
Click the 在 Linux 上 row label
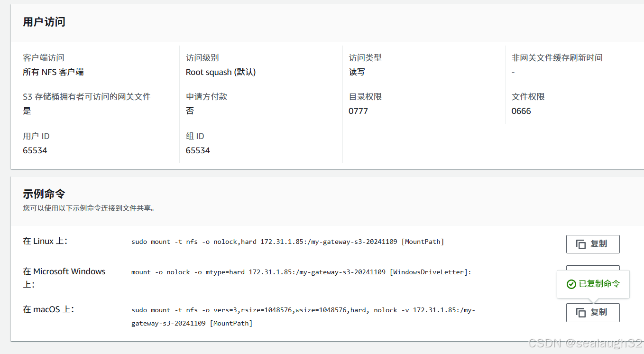[x=45, y=241]
